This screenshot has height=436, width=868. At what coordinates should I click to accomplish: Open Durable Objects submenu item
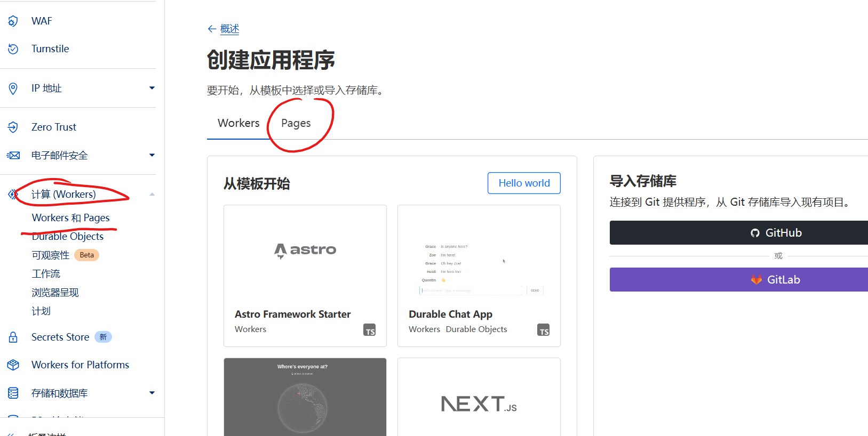(x=68, y=237)
